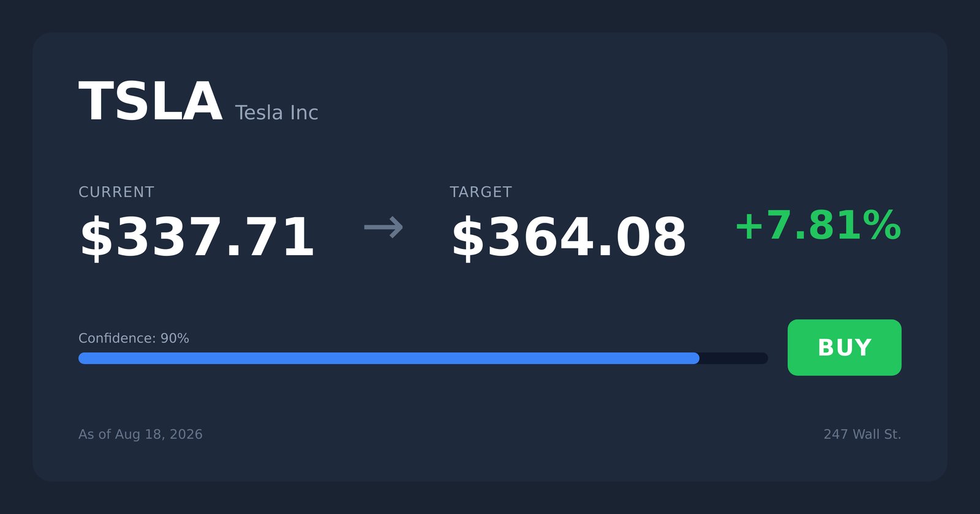980x514 pixels.
Task: Click the current price $337.71
Action: (197, 237)
